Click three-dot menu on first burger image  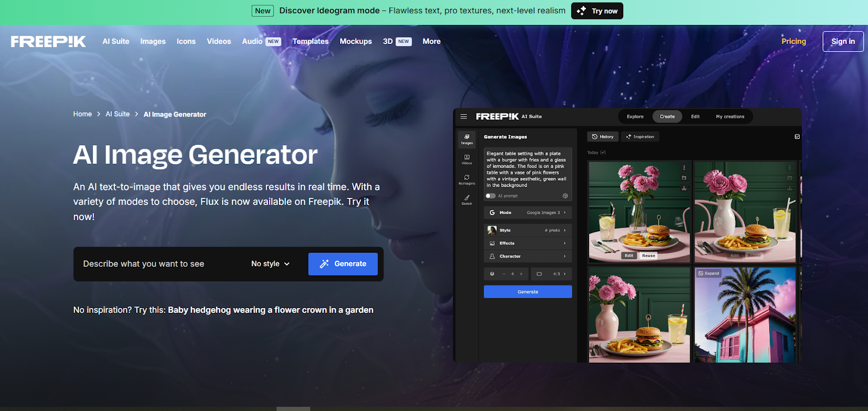[684, 168]
